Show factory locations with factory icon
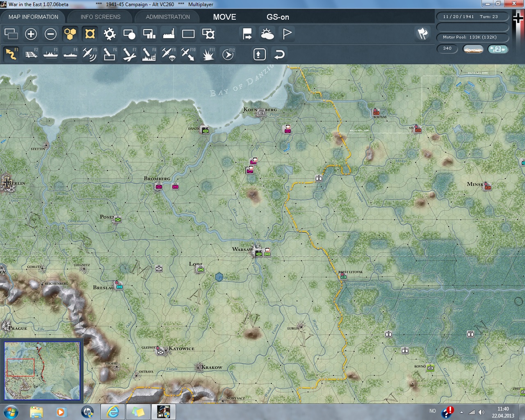 point(169,34)
